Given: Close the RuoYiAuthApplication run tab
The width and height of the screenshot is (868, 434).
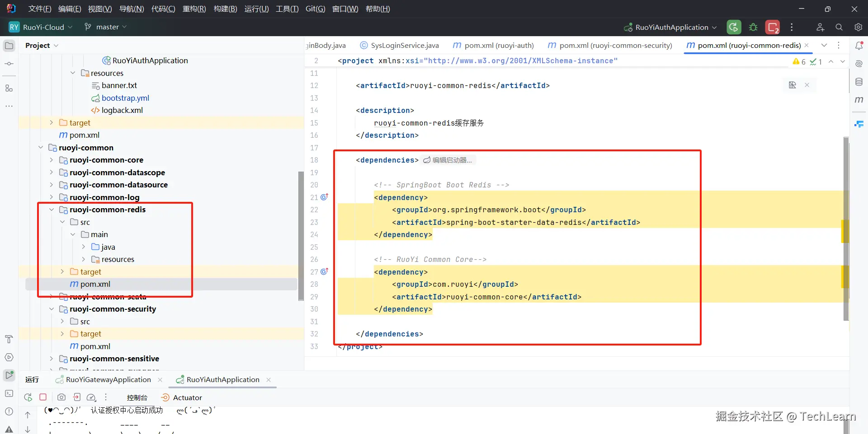Looking at the screenshot, I should [x=269, y=380].
